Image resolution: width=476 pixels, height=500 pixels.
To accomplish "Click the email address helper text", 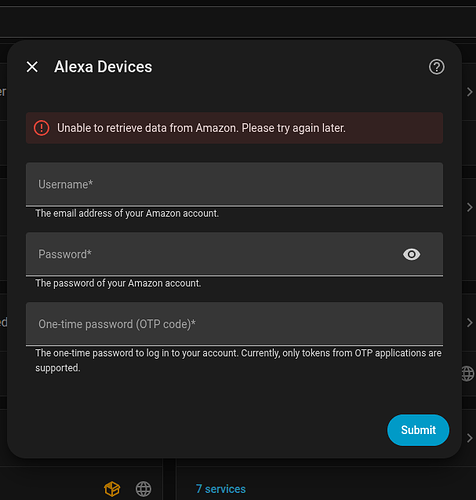I will pyautogui.click(x=127, y=213).
